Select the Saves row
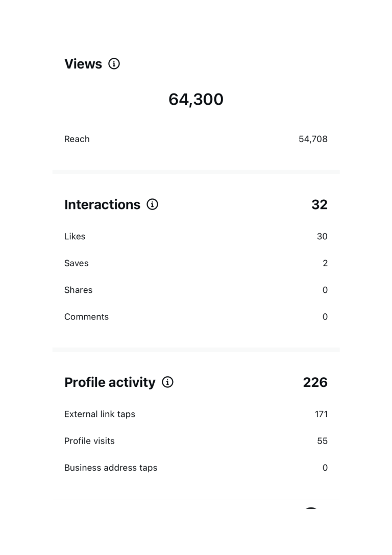This screenshot has height=555, width=392. click(x=196, y=263)
